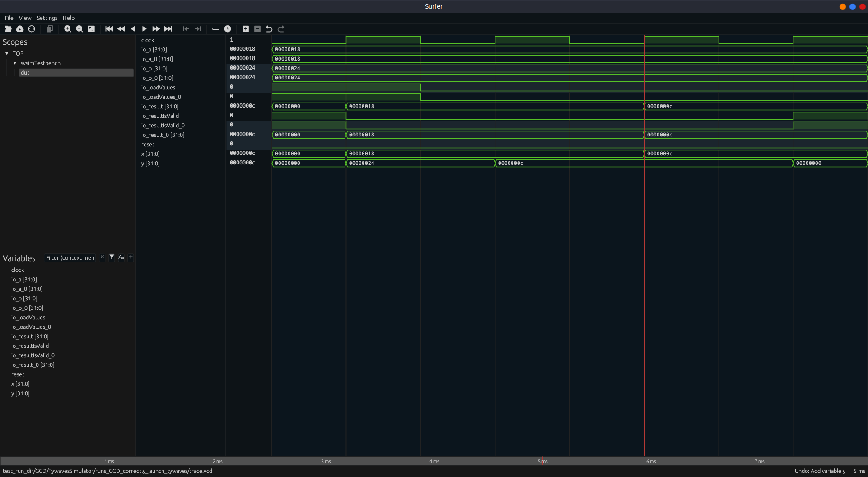The height and width of the screenshot is (477, 868).
Task: Go one page right with double-right arrows
Action: [x=156, y=29]
